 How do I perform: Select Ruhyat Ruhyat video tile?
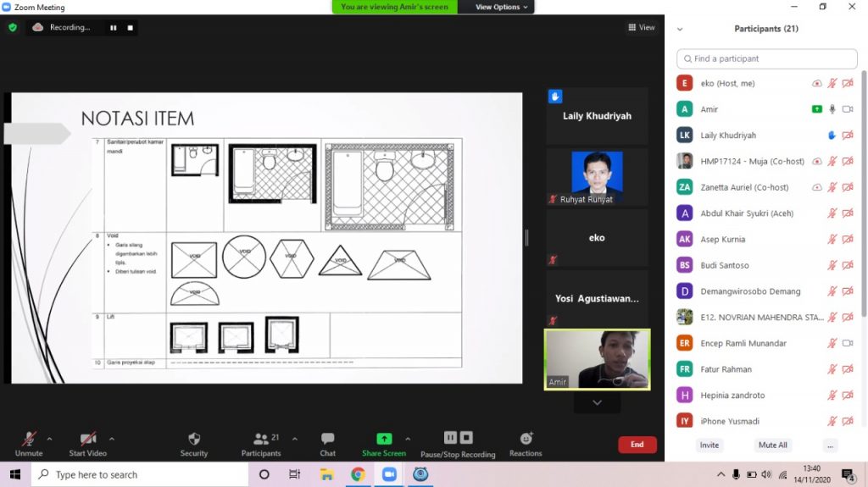click(597, 177)
